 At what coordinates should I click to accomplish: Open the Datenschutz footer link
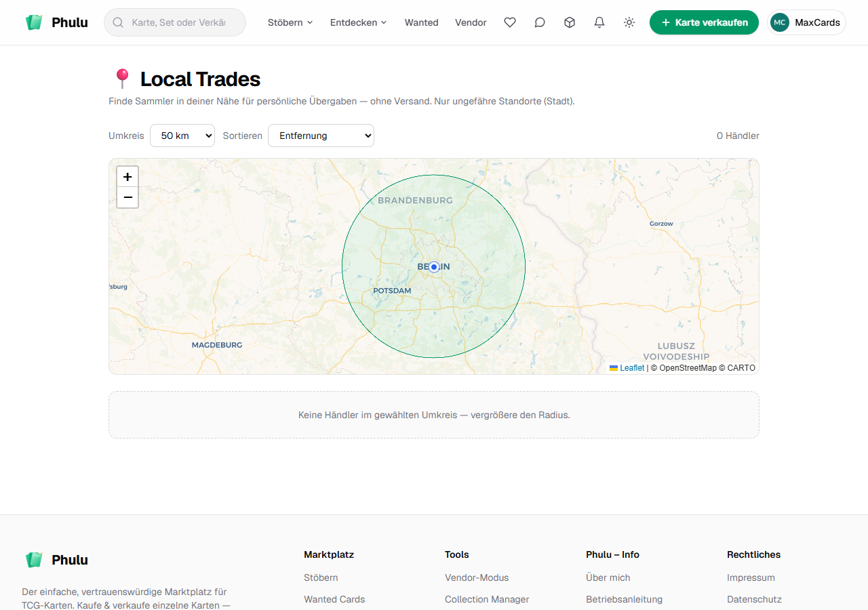(754, 599)
